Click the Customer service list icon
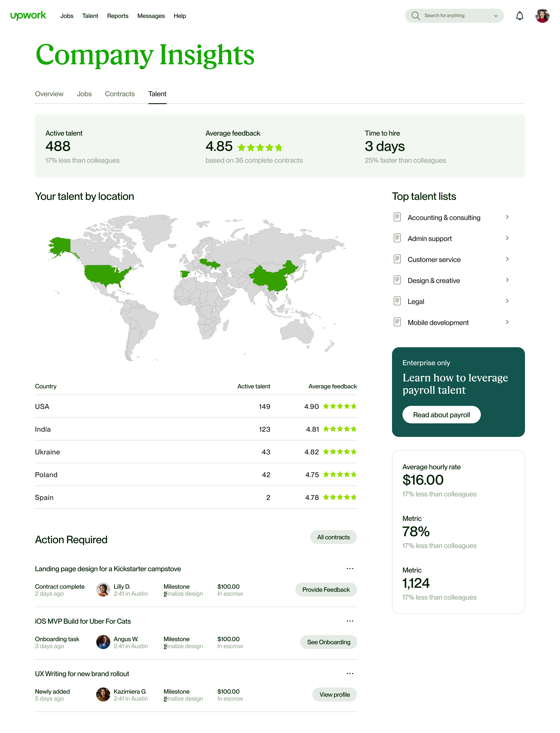Image resolution: width=560 pixels, height=733 pixels. 397,259
